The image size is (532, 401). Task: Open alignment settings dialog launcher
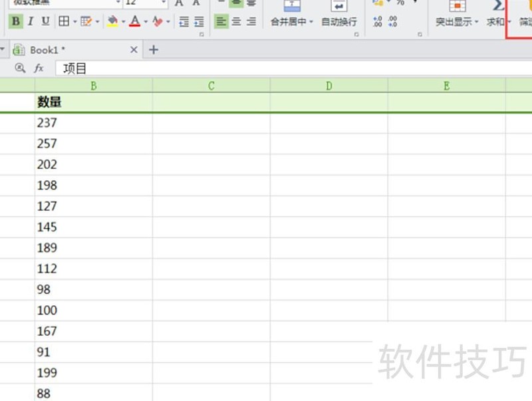[356, 35]
